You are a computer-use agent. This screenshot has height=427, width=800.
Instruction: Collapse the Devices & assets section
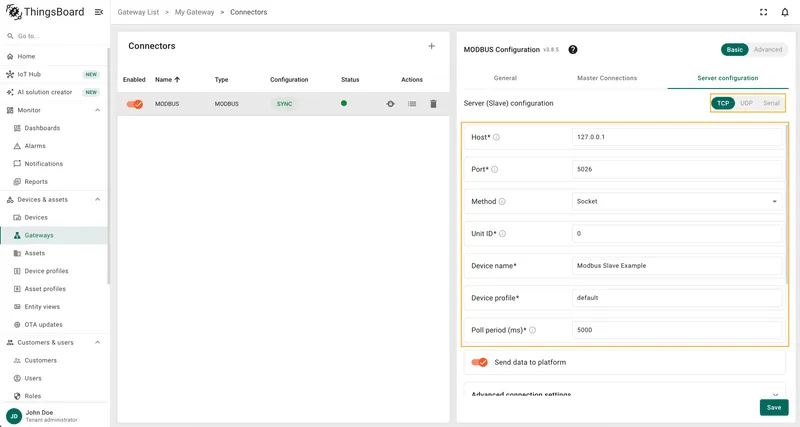click(x=97, y=199)
